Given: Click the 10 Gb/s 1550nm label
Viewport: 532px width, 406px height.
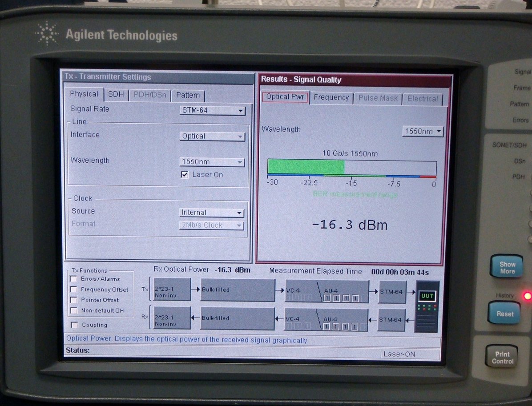Looking at the screenshot, I should [350, 153].
